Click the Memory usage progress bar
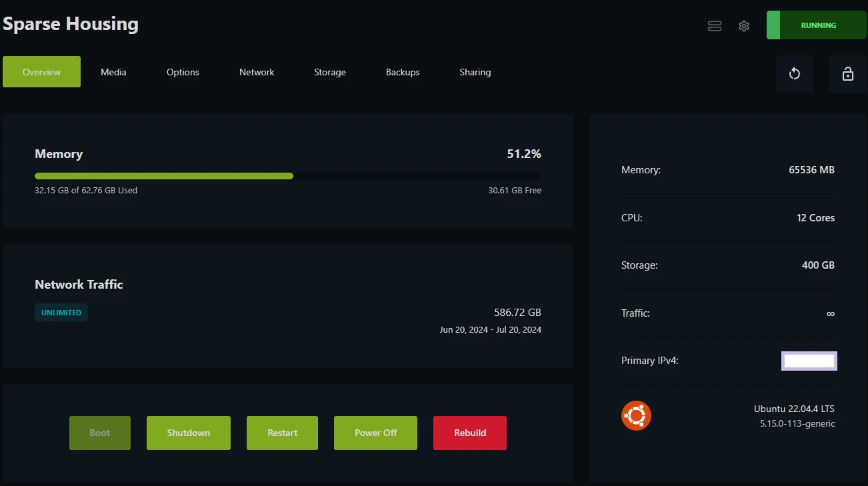868x486 pixels. click(x=287, y=176)
